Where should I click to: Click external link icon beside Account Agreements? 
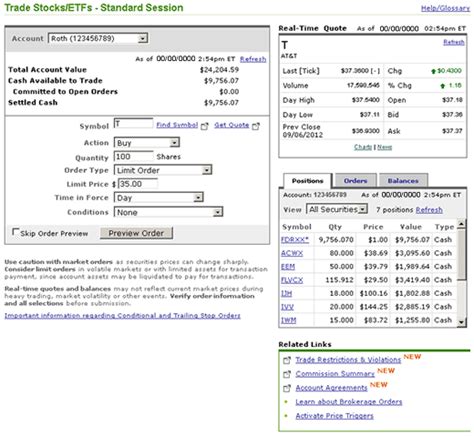[x=287, y=388]
